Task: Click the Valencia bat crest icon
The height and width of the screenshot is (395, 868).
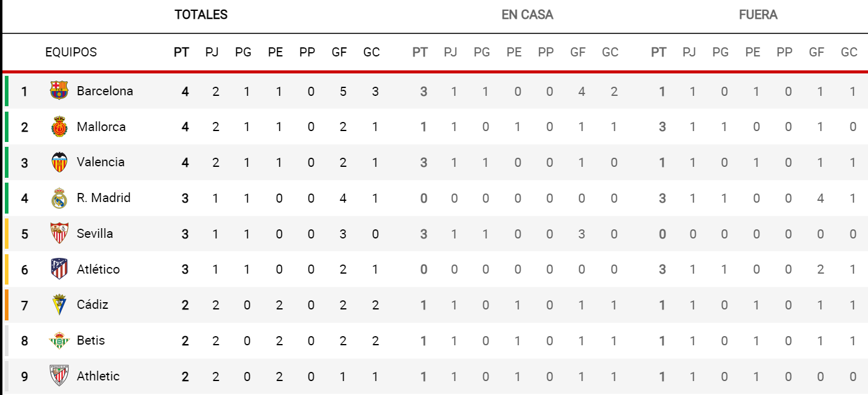Action: pos(59,162)
